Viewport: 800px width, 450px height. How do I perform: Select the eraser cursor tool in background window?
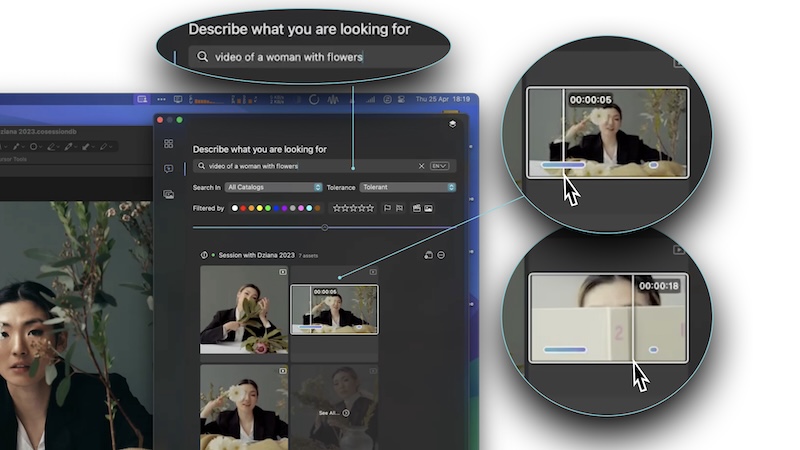coord(51,147)
